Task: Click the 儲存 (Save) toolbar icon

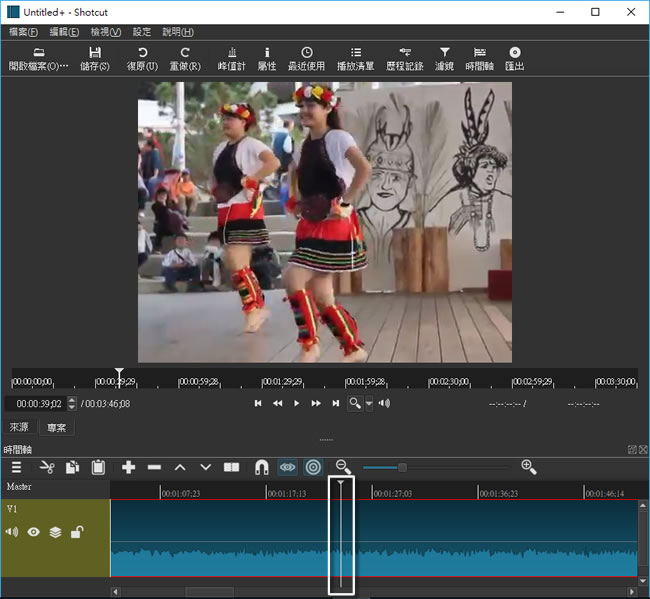Action: (x=95, y=58)
